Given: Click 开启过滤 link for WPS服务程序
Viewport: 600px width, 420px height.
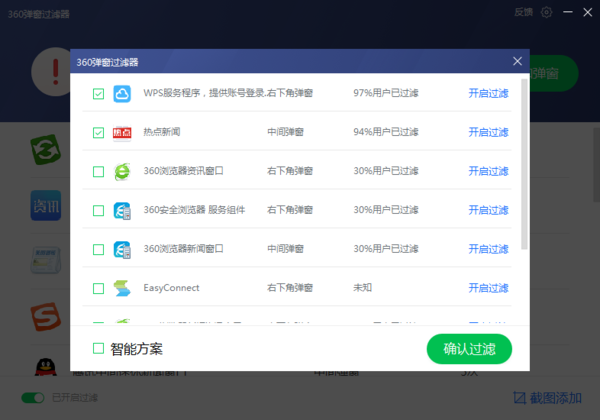Looking at the screenshot, I should pos(488,94).
